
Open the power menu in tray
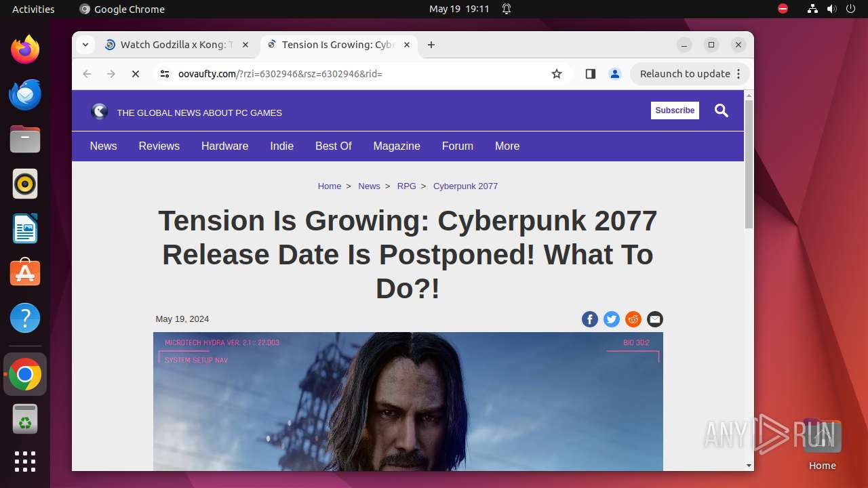point(850,9)
